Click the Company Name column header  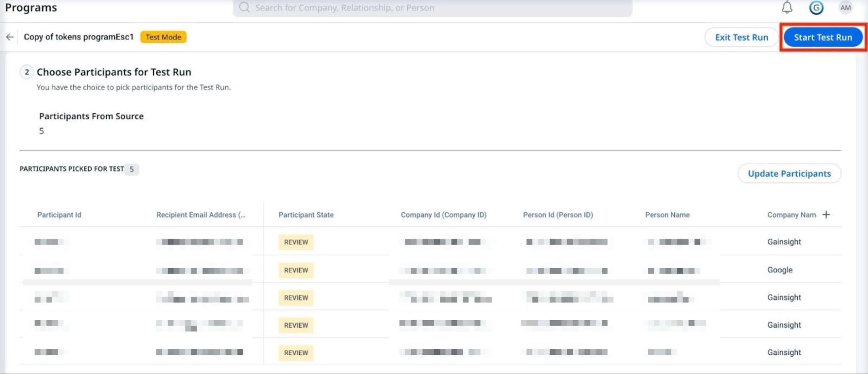pyautogui.click(x=791, y=215)
